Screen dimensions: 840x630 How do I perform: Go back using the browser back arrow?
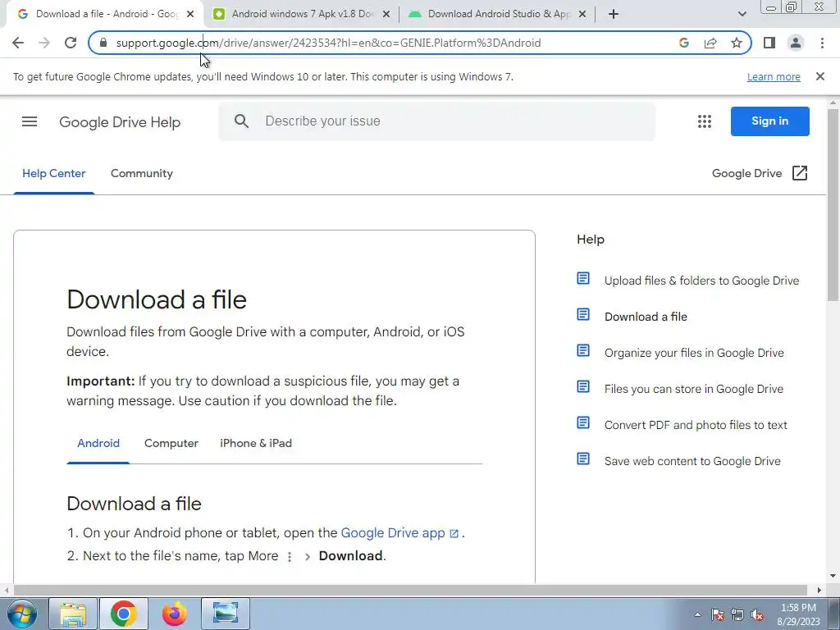(x=18, y=43)
